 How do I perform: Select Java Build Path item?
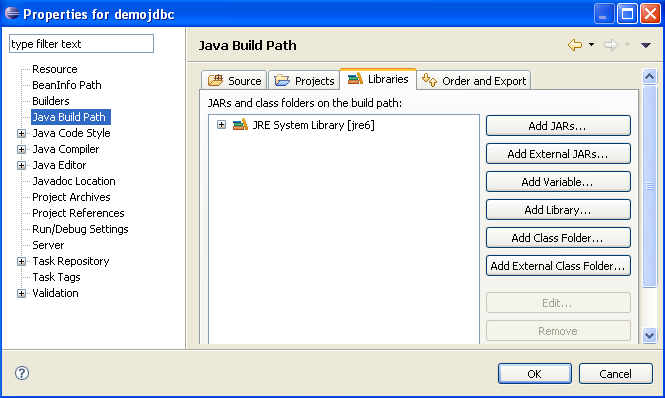point(70,117)
